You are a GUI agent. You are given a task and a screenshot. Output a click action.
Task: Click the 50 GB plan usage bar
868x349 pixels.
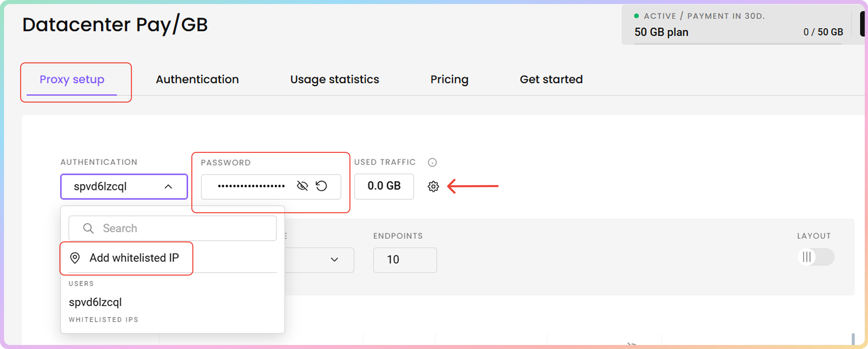738,43
